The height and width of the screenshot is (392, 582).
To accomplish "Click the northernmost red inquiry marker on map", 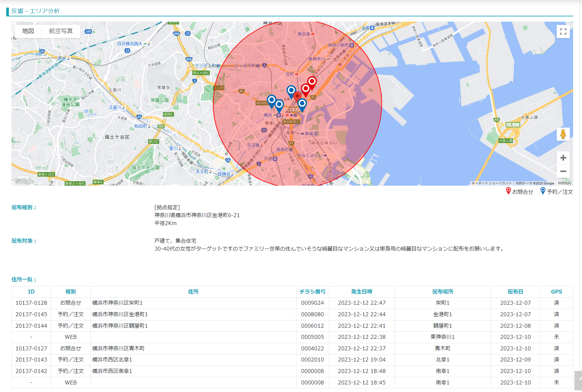I will pos(312,83).
